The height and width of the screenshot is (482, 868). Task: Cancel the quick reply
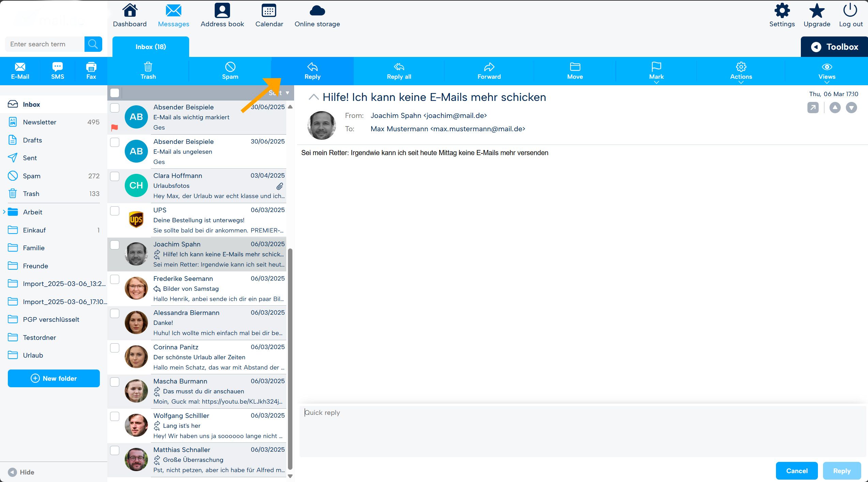797,471
